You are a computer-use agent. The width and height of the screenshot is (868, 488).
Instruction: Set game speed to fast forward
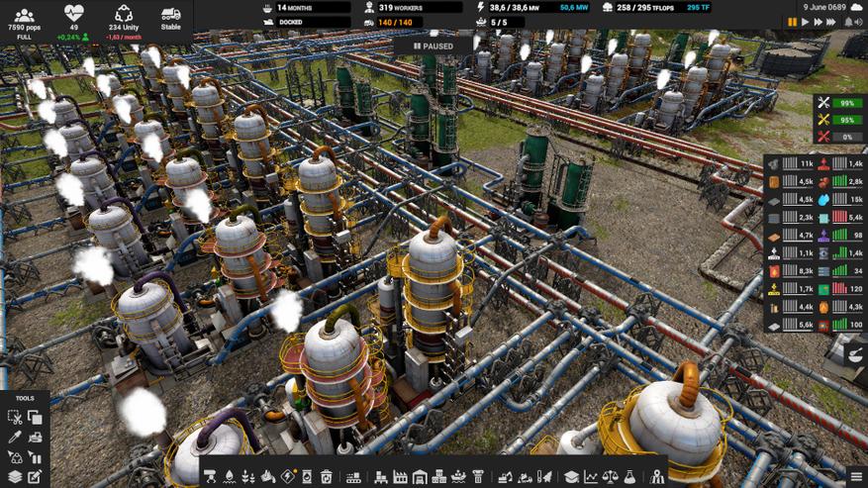818,22
